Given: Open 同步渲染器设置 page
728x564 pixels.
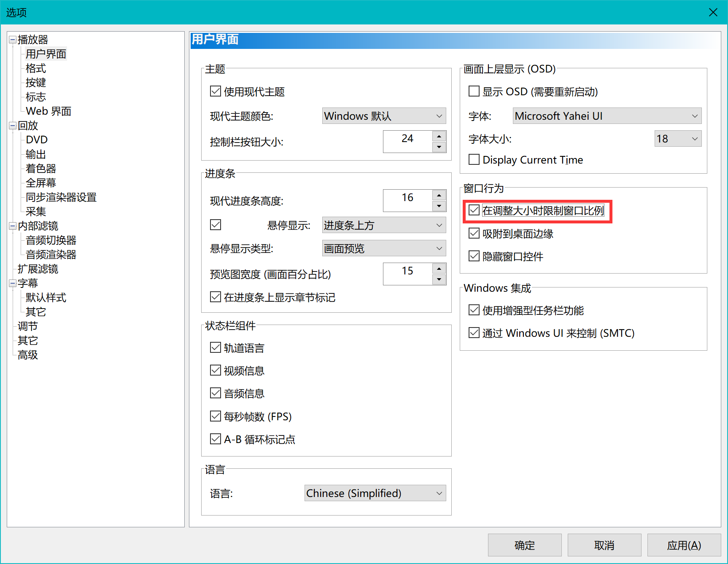Looking at the screenshot, I should click(61, 197).
